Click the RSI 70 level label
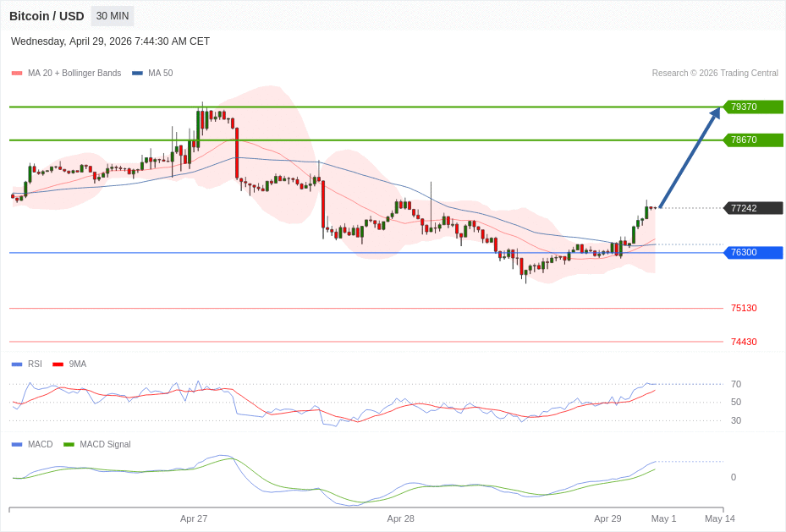The width and height of the screenshot is (786, 532). 736,385
